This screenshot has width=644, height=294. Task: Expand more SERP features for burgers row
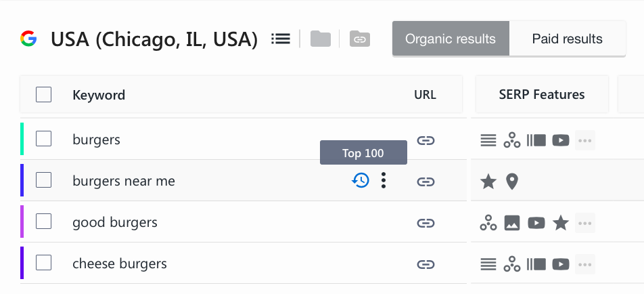(585, 141)
